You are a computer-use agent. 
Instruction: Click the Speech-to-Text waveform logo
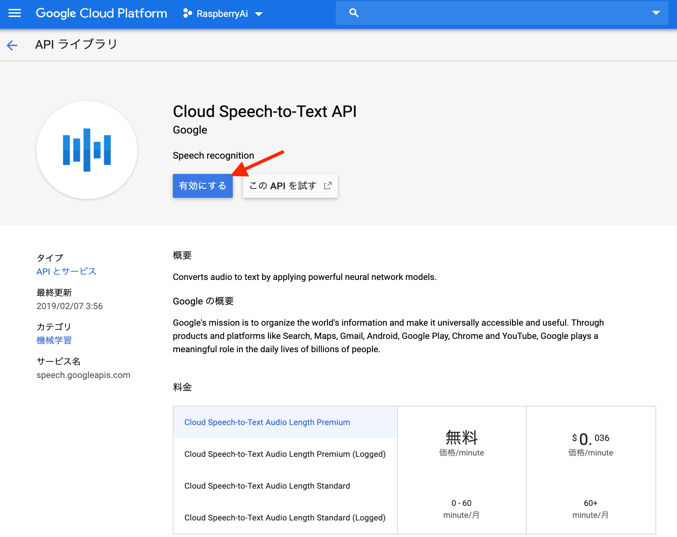point(87,150)
